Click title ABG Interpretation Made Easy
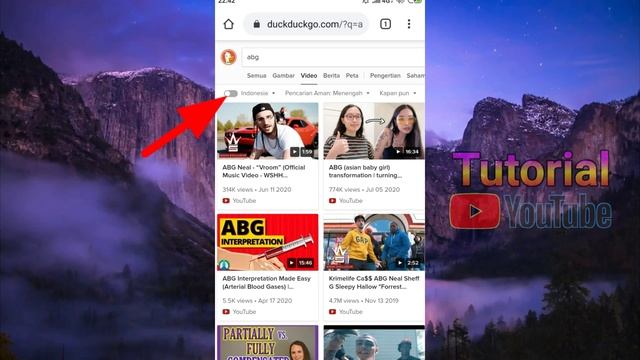This screenshot has width=640, height=360. [267, 282]
